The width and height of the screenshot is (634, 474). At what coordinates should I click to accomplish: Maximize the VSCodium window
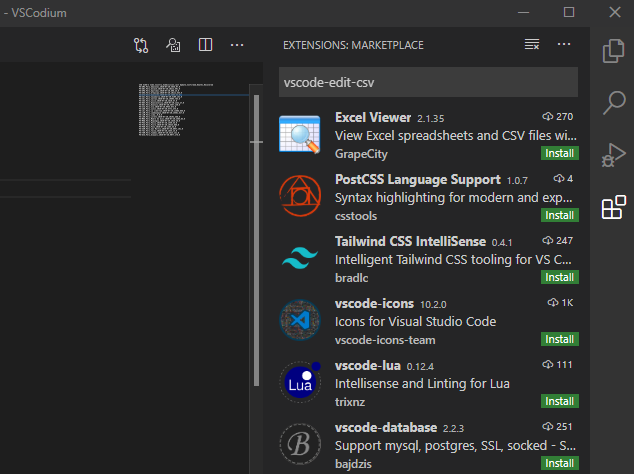569,12
